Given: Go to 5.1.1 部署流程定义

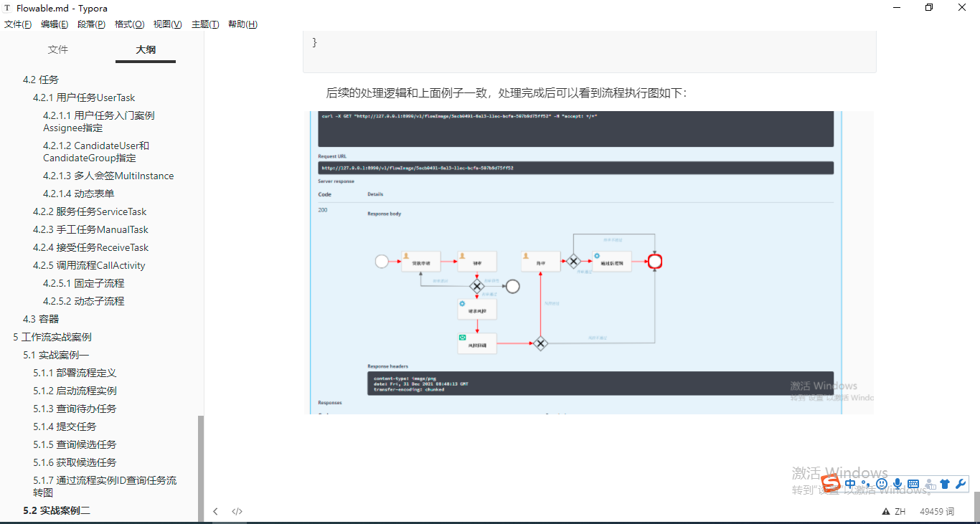Looking at the screenshot, I should pyautogui.click(x=75, y=373).
